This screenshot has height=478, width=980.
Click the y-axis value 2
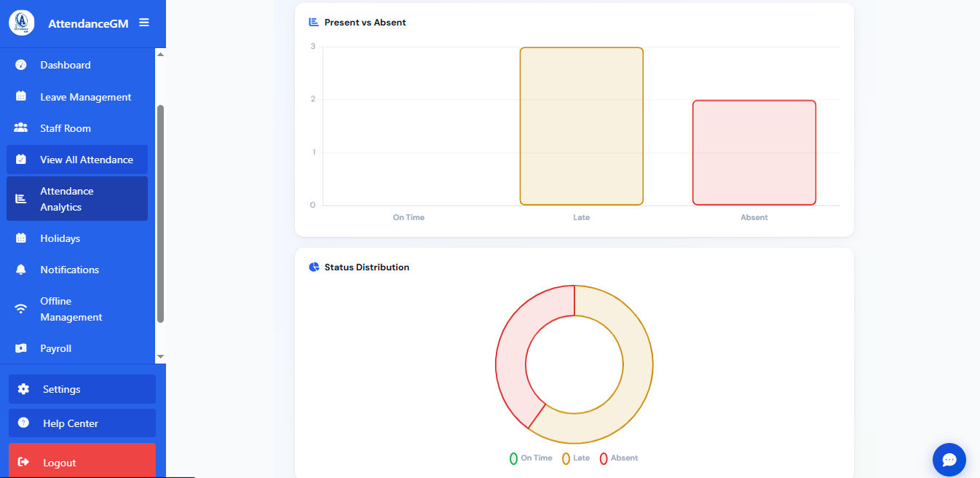tap(313, 99)
